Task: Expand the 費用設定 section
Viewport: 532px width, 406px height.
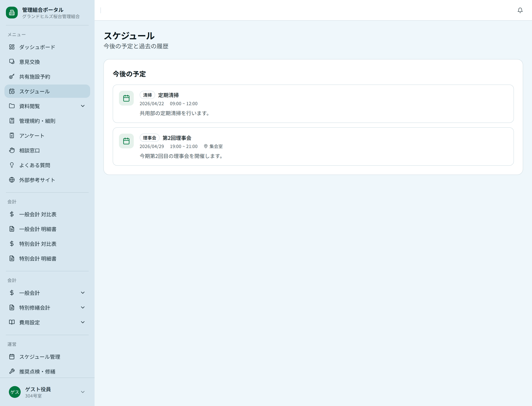Action: tap(83, 322)
